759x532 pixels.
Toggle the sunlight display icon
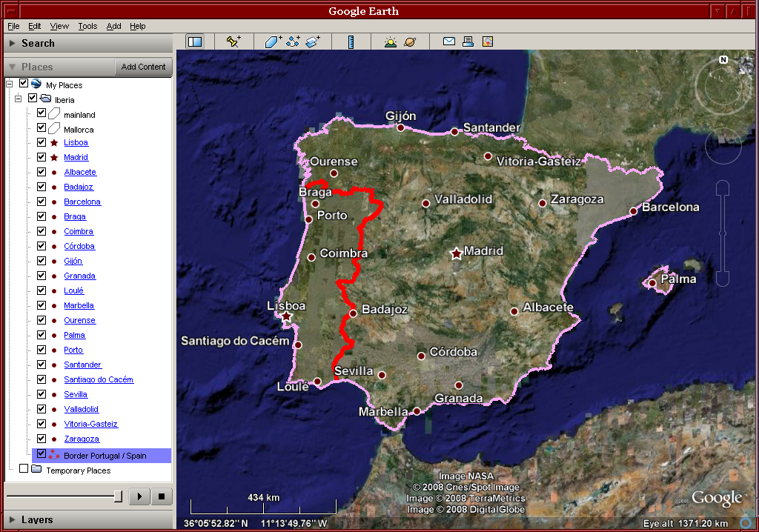[390, 42]
